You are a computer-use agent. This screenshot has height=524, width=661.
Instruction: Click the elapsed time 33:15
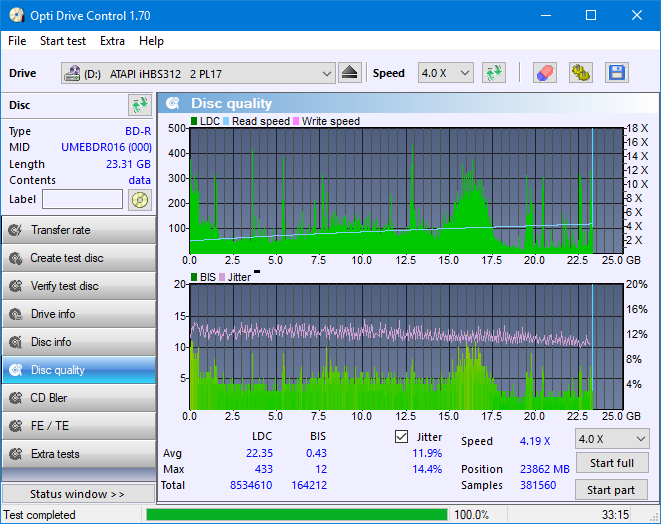(x=615, y=515)
